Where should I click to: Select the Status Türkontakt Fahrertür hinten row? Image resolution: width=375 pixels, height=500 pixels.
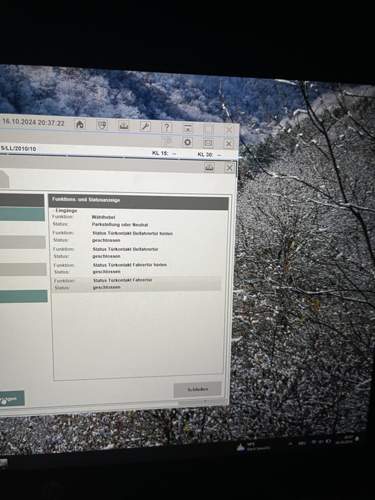(137, 268)
